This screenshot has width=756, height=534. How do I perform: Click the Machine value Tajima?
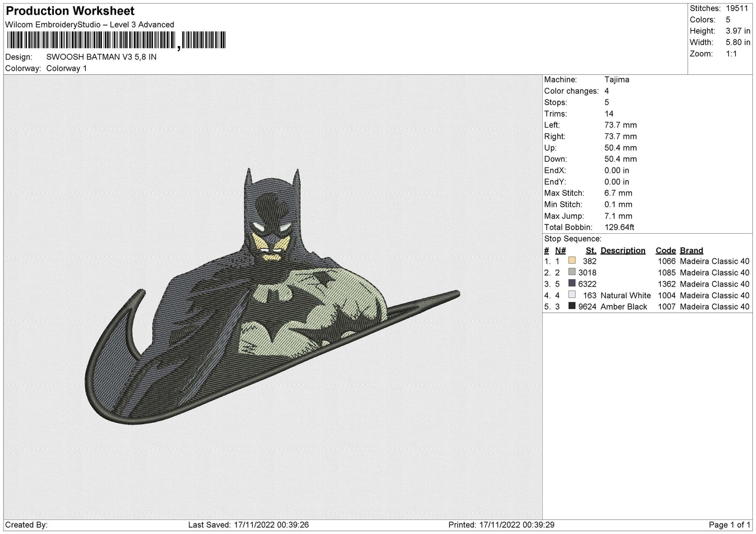coord(616,79)
